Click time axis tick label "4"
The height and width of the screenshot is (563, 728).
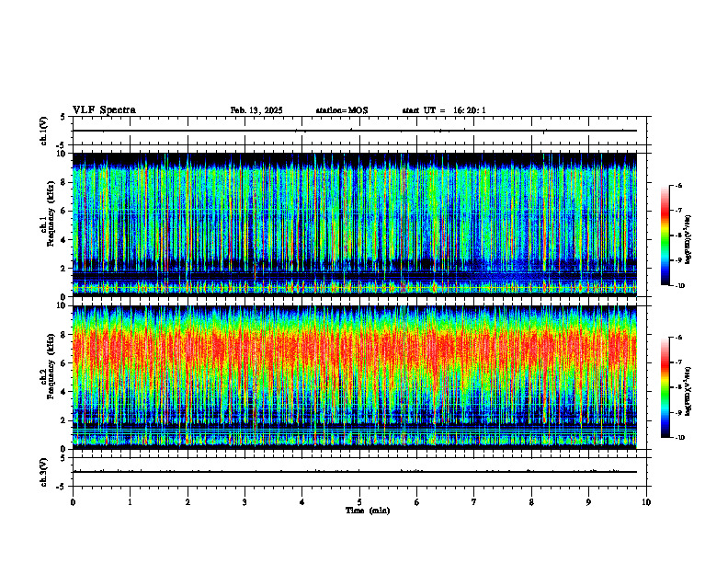pyautogui.click(x=302, y=502)
